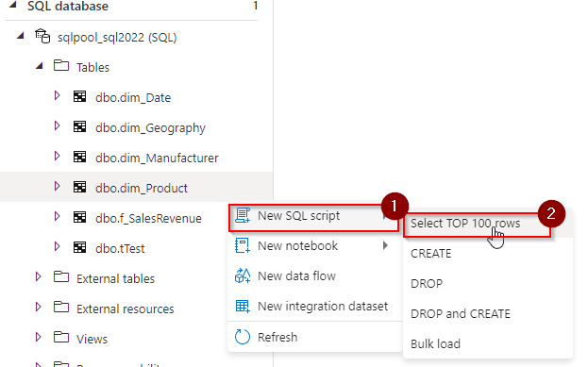Expand the External resources folder
Viewport: 588px width, 367px height.
[x=39, y=307]
